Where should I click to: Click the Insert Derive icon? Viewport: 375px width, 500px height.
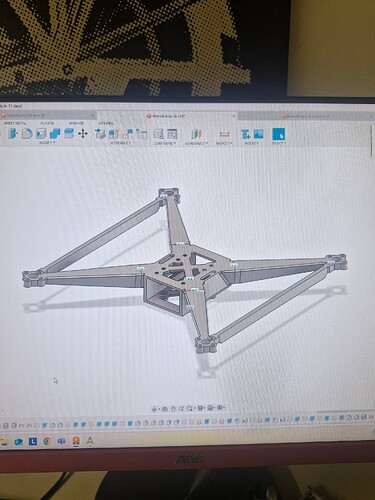click(246, 134)
